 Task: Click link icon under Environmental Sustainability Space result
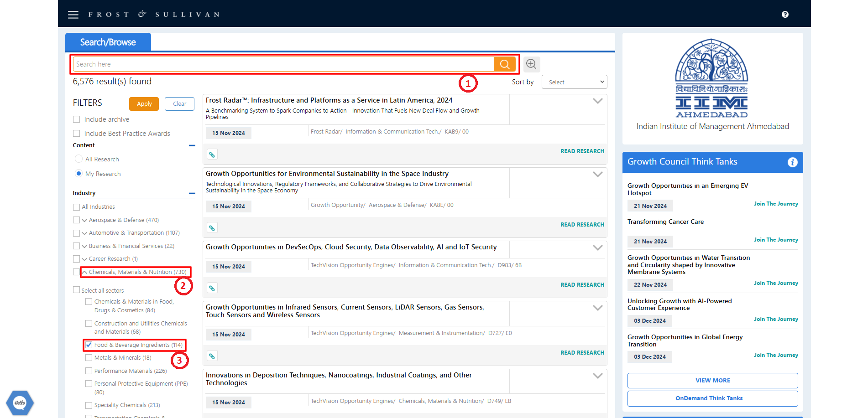click(x=212, y=228)
